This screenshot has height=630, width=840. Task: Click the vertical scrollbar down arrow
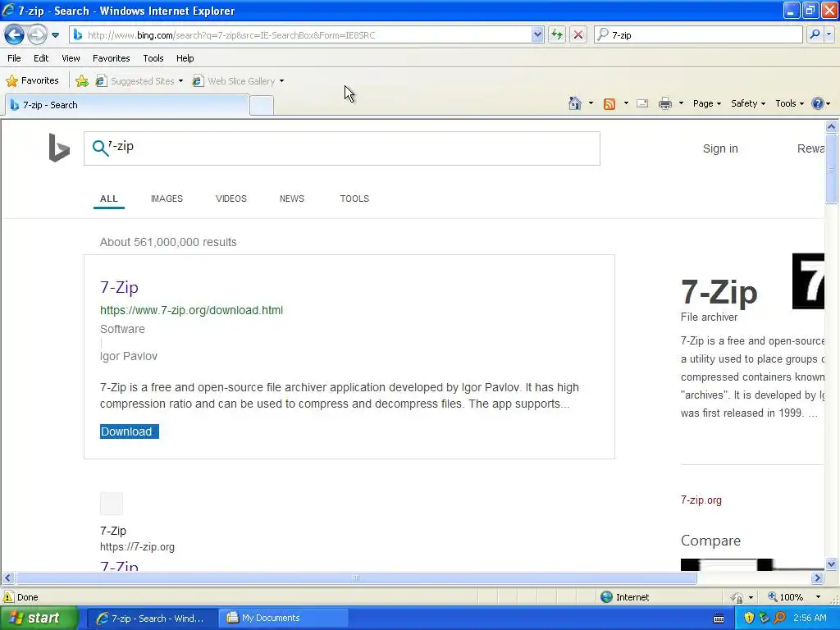pyautogui.click(x=831, y=564)
